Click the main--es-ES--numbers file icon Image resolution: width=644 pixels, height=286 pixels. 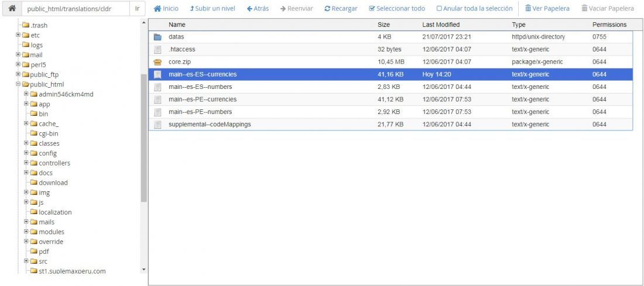tap(157, 87)
